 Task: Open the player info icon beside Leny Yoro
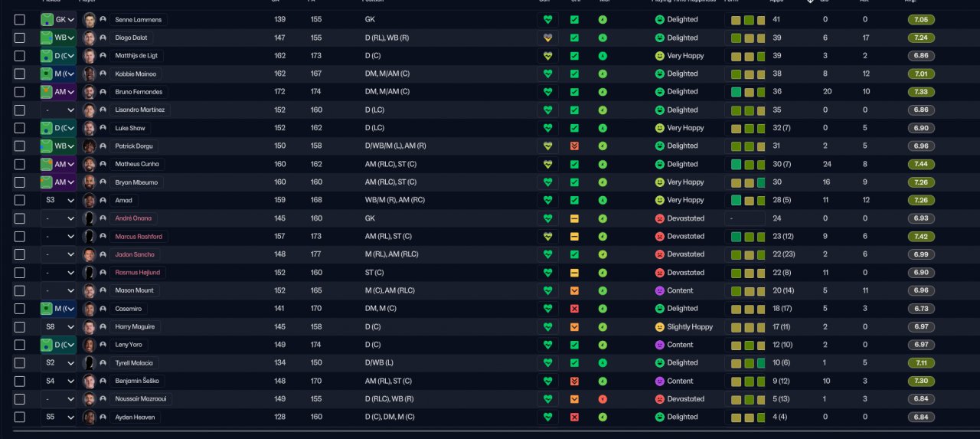coord(103,345)
